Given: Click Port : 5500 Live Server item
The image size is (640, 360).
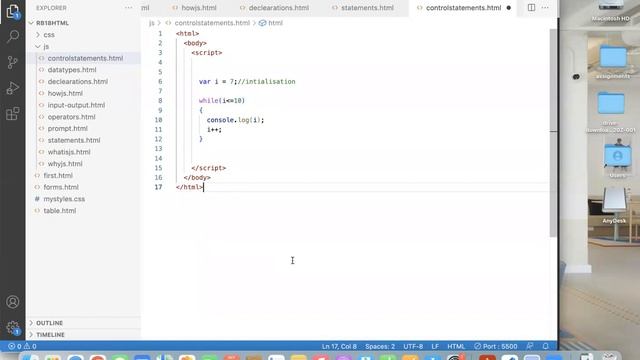Looking at the screenshot, I should point(496,346).
